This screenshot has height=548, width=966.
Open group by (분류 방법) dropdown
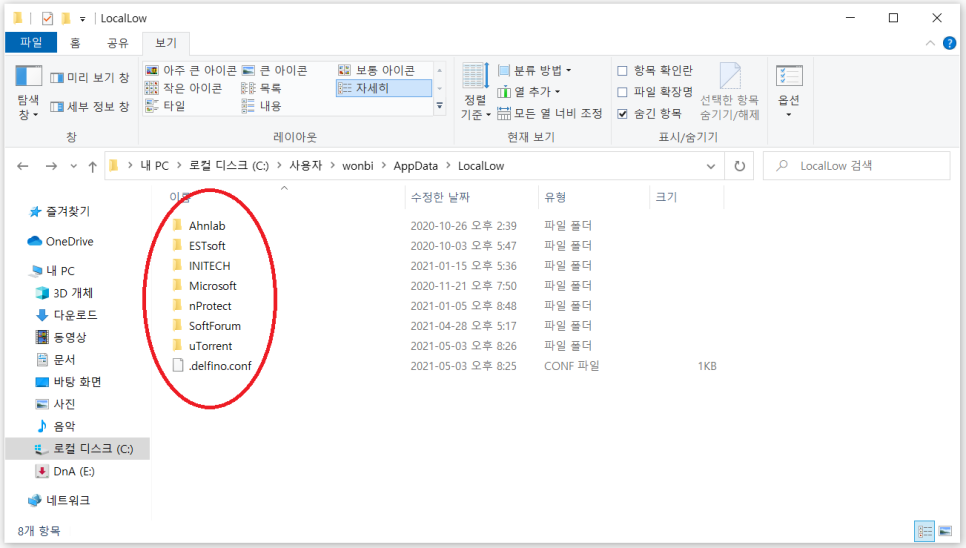click(534, 70)
